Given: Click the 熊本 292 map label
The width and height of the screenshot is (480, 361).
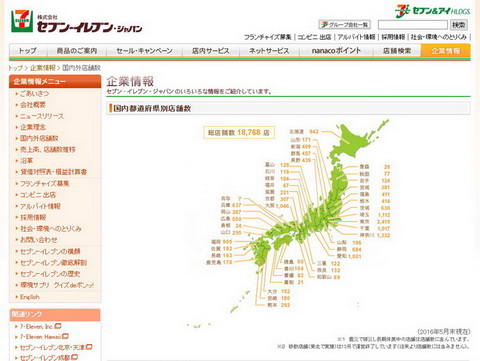Looking at the screenshot, I should (279, 305).
